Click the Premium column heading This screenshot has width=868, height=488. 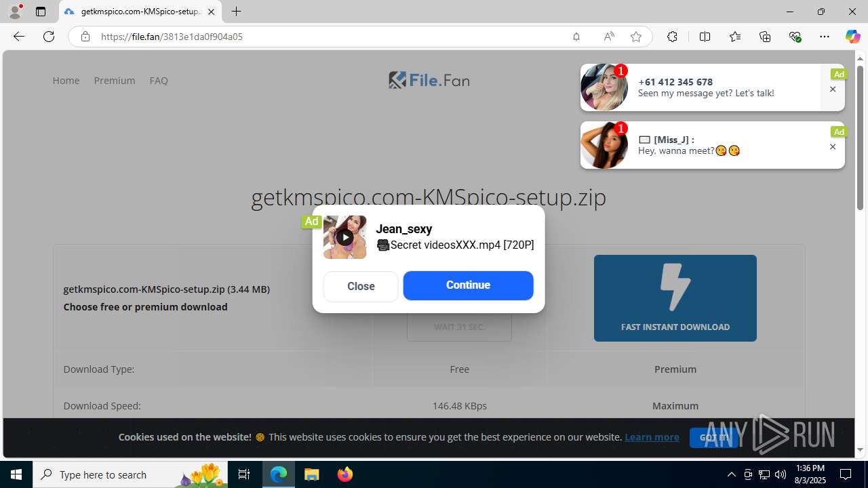(x=675, y=369)
